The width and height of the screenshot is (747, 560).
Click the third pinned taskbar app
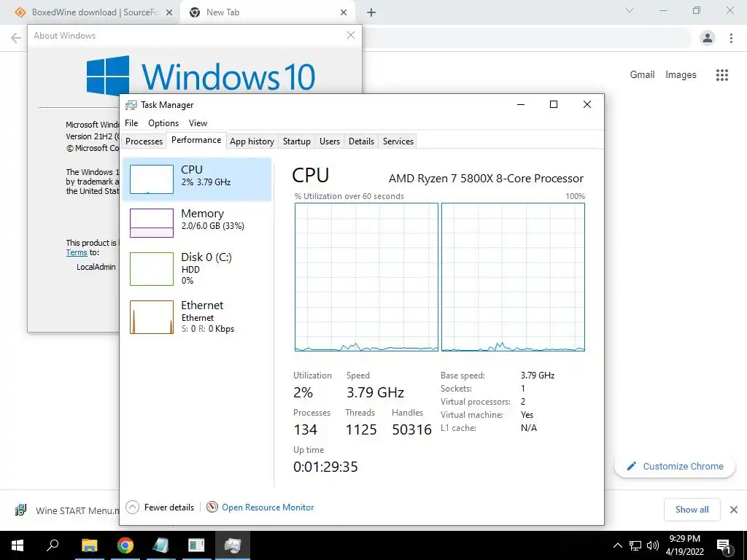tap(160, 545)
